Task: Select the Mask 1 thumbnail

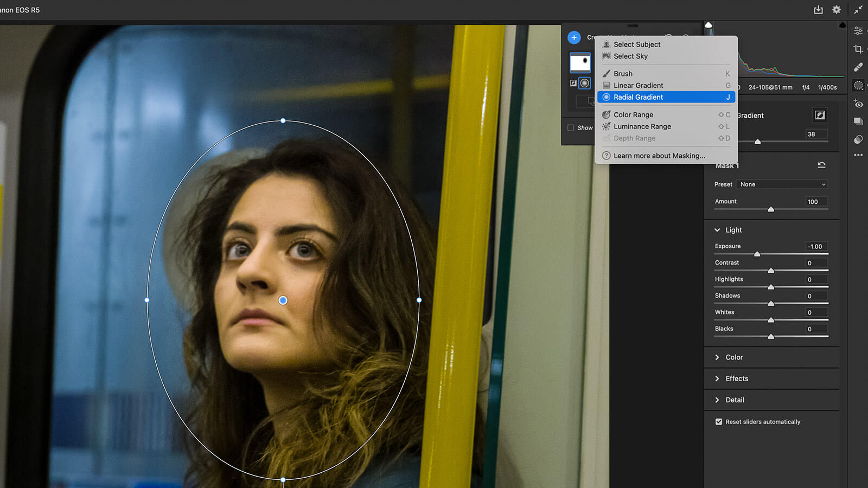Action: (580, 62)
